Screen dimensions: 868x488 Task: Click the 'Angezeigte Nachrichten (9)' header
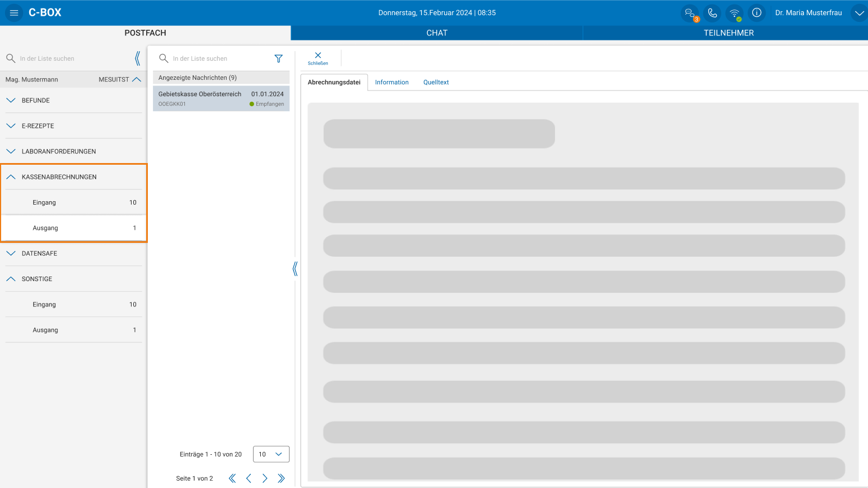coord(221,78)
